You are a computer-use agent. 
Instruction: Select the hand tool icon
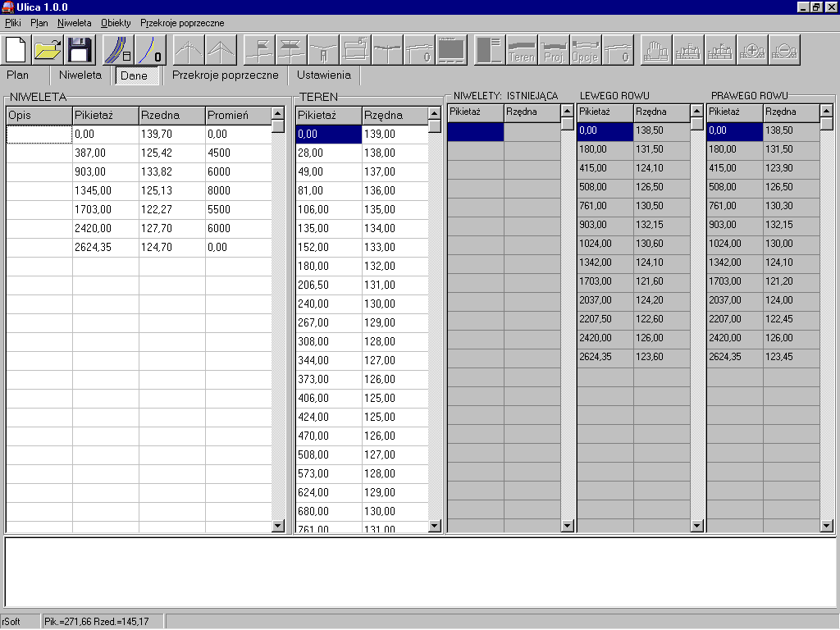click(655, 50)
